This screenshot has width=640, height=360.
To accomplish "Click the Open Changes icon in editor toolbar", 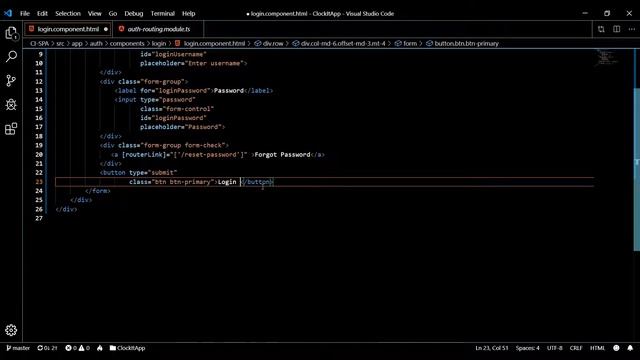I will (601, 29).
